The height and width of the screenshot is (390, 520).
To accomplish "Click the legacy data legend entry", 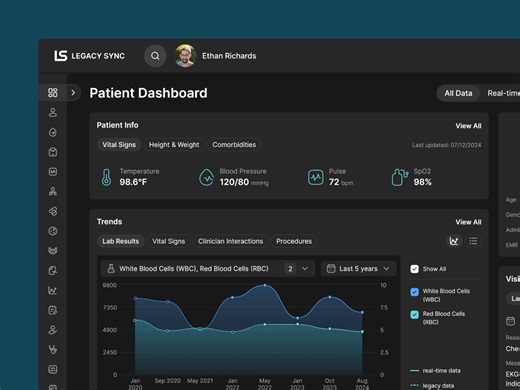I will [432, 386].
